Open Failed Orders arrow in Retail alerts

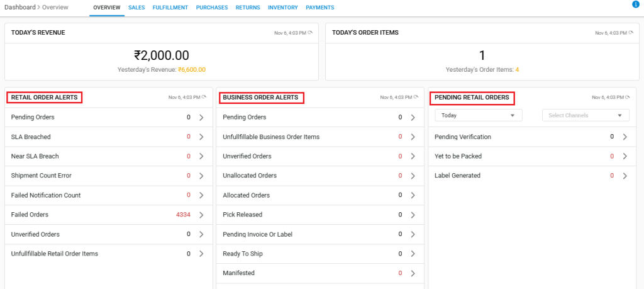pyautogui.click(x=201, y=215)
